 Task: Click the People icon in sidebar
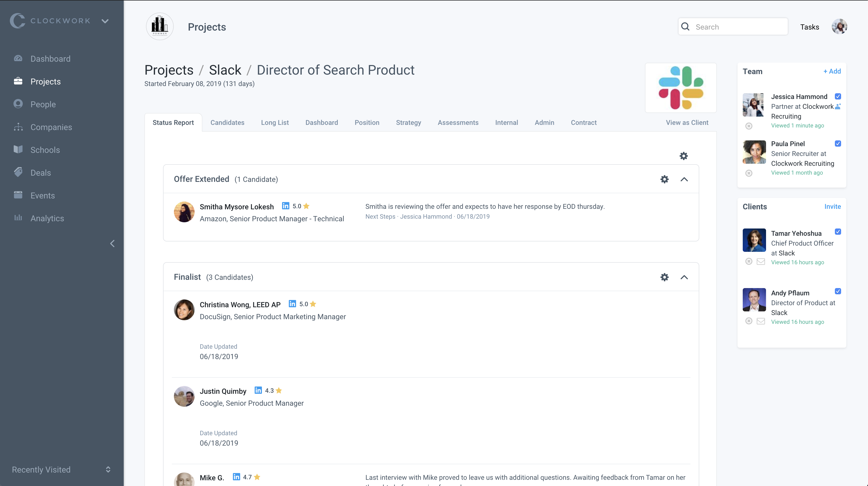pyautogui.click(x=18, y=104)
